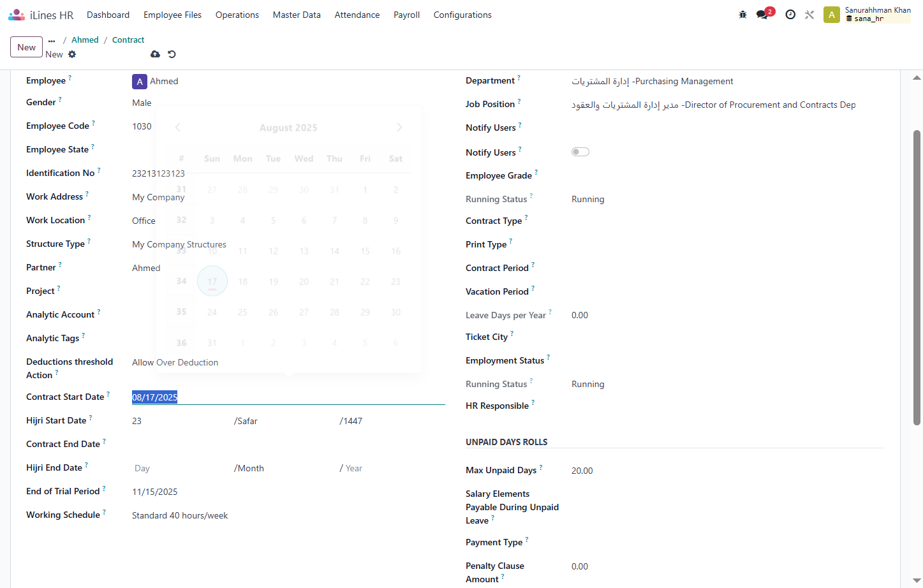923x588 pixels.
Task: Toggle the Notify Users switch
Action: [580, 152]
